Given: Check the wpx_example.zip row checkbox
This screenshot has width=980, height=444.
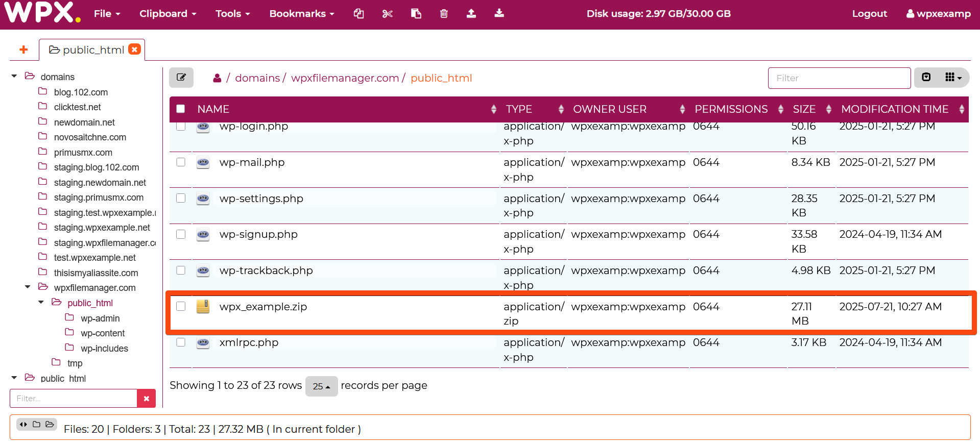Looking at the screenshot, I should [x=181, y=306].
